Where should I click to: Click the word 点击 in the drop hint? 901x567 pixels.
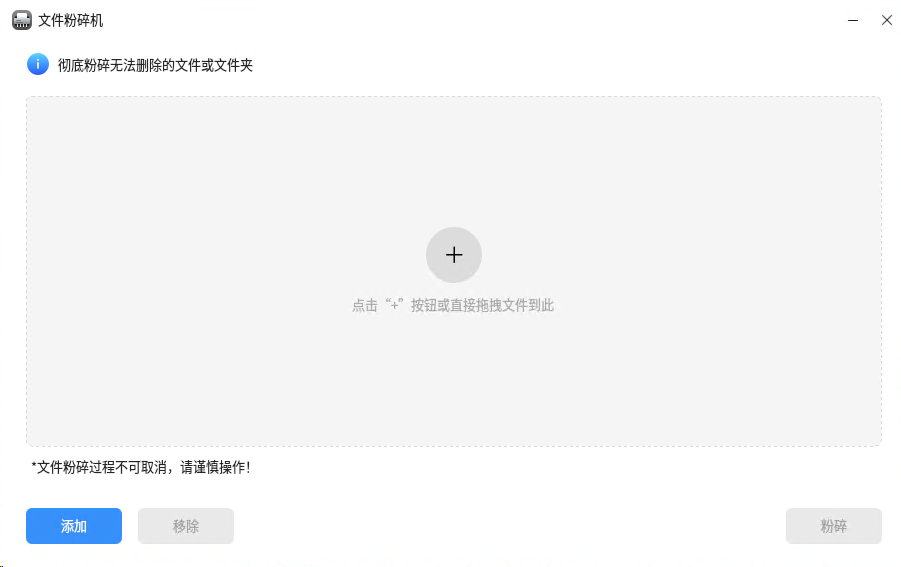pos(365,305)
